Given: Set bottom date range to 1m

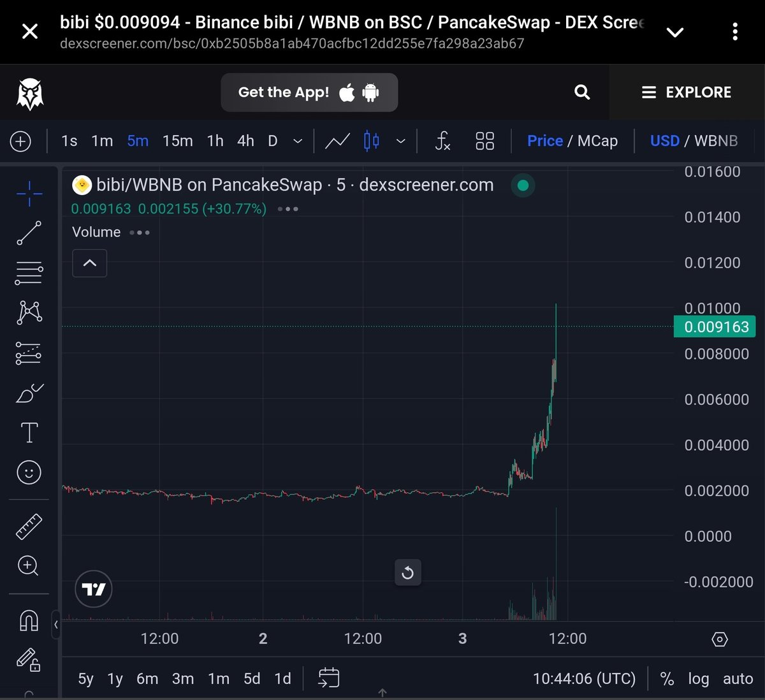Looking at the screenshot, I should pyautogui.click(x=219, y=678).
